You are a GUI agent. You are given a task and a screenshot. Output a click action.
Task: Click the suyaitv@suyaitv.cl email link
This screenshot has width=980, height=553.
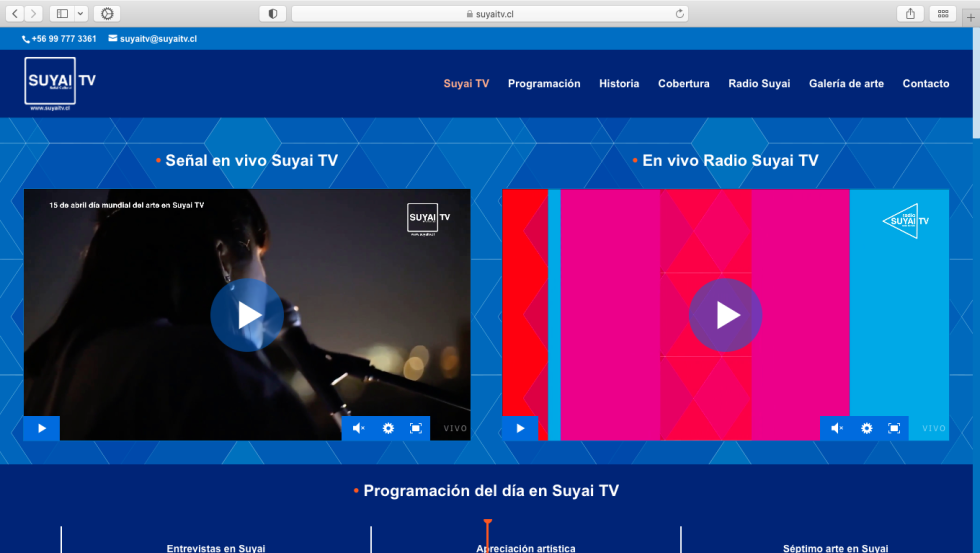click(152, 39)
